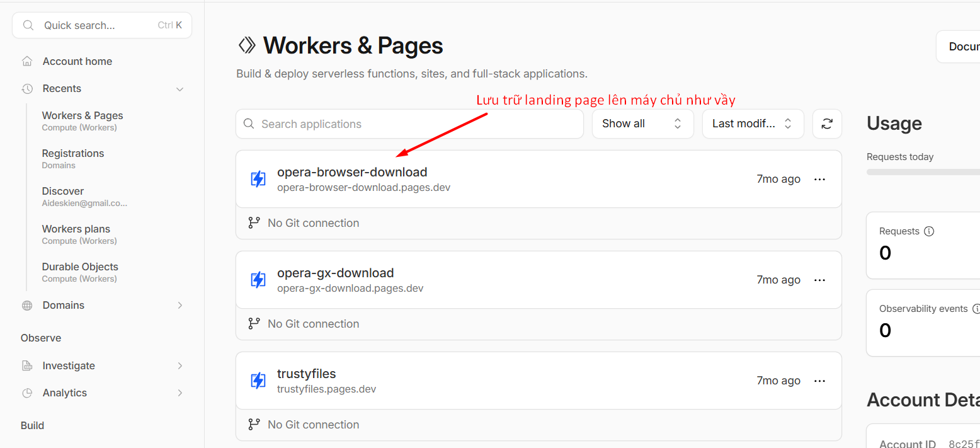
Task: Click the opera-gx-download Pages lightning icon
Action: click(258, 280)
